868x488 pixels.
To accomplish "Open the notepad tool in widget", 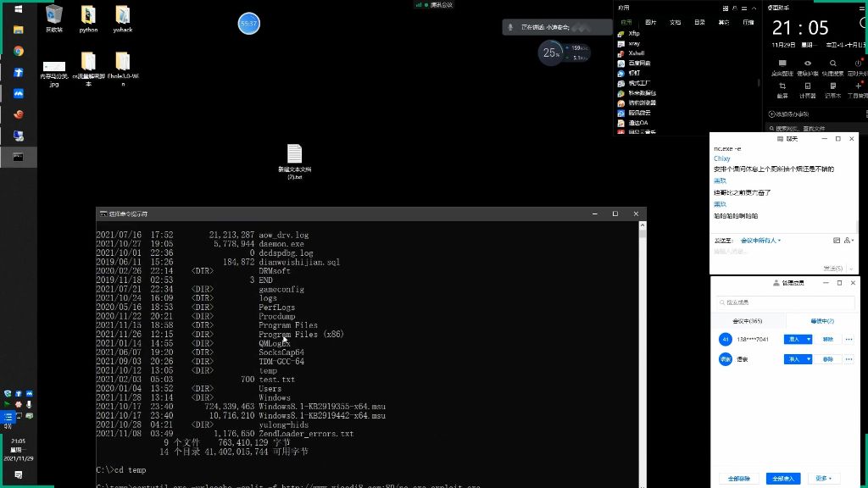I will [832, 90].
